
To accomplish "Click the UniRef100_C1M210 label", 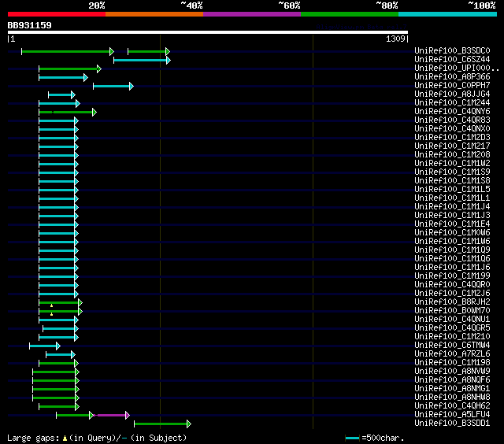I will coord(452,337).
